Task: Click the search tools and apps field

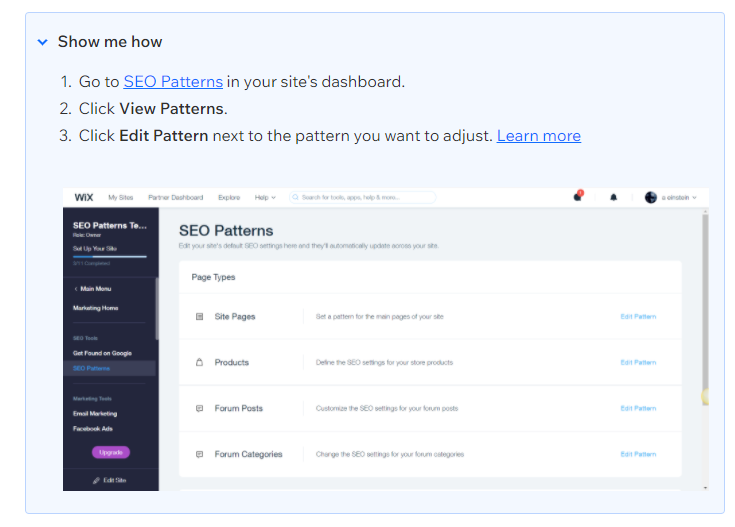Action: pyautogui.click(x=362, y=197)
